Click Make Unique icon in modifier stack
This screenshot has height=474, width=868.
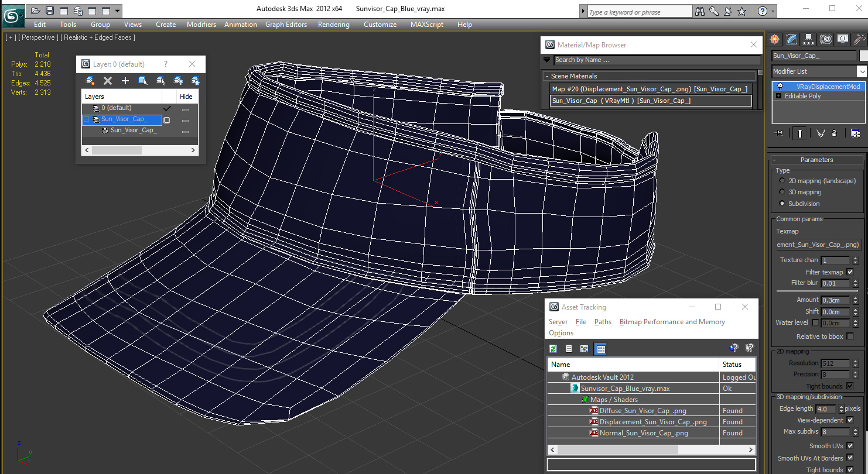pos(821,133)
